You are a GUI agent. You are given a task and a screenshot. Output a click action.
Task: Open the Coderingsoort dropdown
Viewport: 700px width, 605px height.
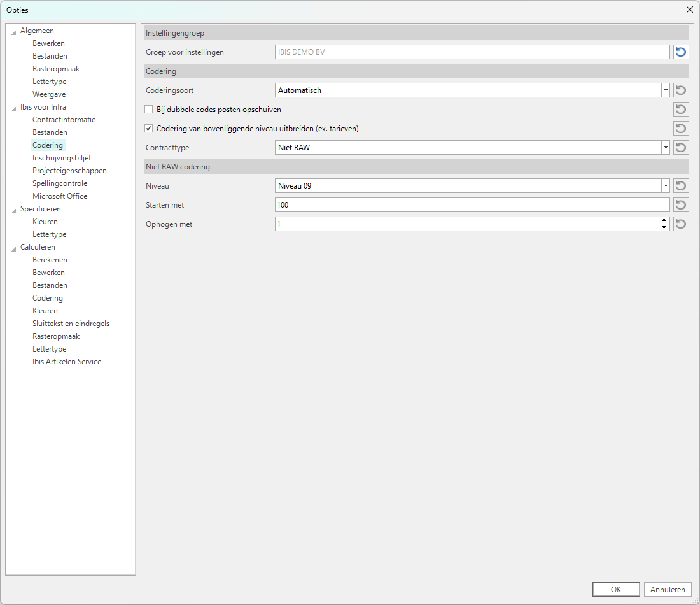click(x=666, y=90)
